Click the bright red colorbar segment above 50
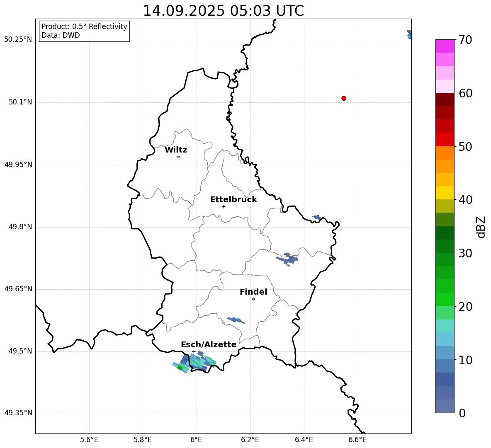Image resolution: width=491 pixels, height=448 pixels. pos(445,140)
